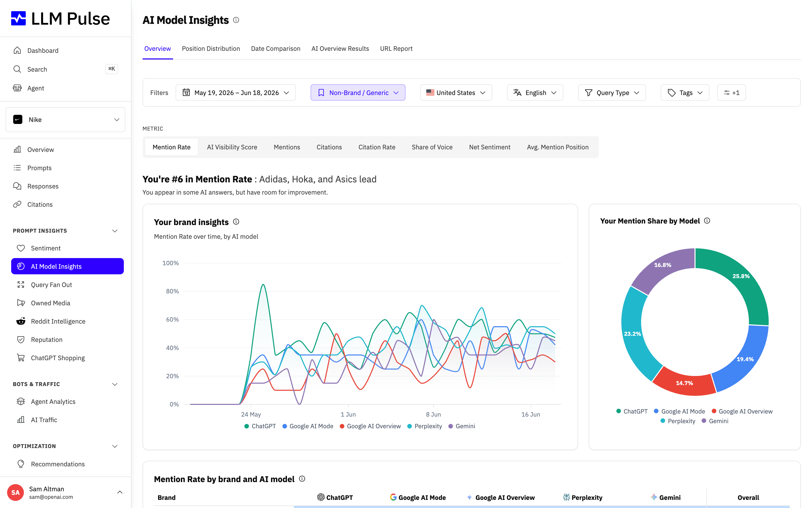Screen dimensions: 812x508
Task: Open the Non-Brand / Generic filter dropdown
Action: click(358, 92)
